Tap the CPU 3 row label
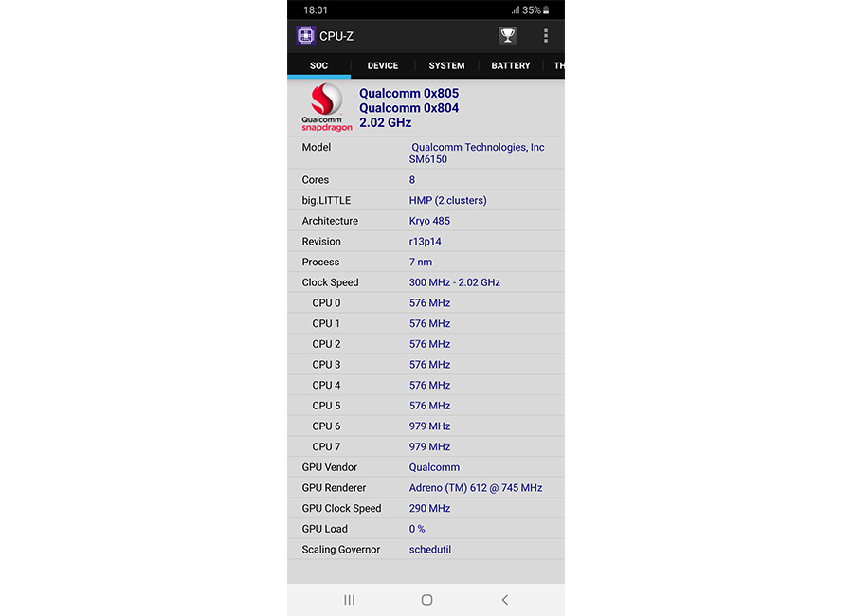 326,365
